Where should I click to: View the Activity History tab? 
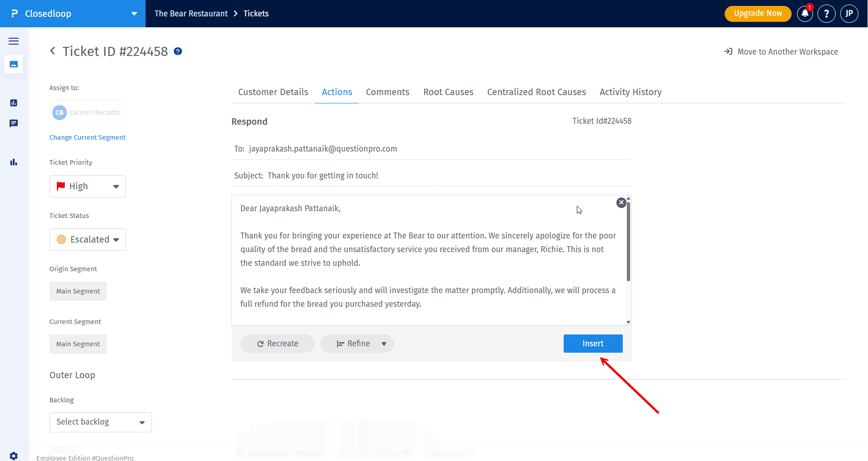click(631, 92)
